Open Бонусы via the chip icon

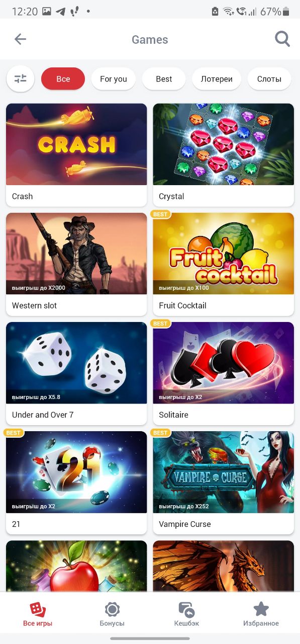(112, 609)
